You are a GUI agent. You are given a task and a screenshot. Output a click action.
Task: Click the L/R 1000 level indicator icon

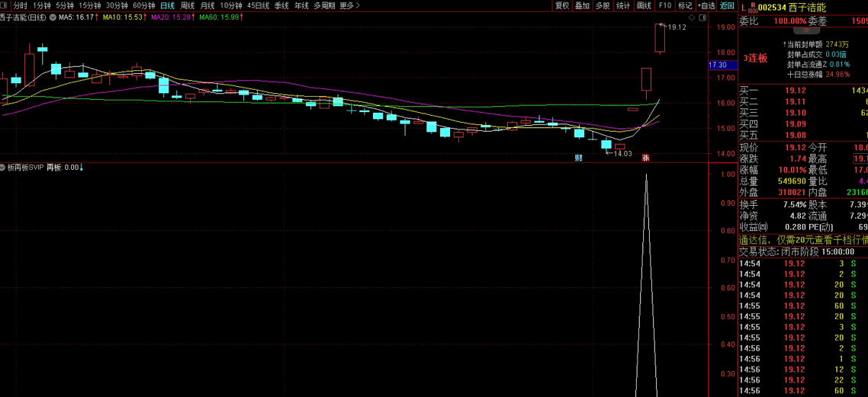(749, 8)
